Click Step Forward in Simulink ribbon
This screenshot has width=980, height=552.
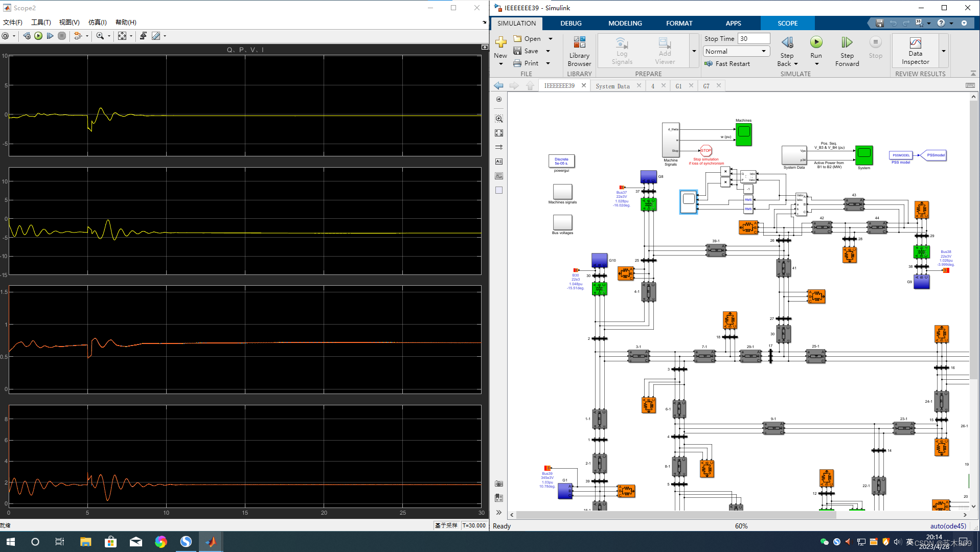tap(847, 51)
